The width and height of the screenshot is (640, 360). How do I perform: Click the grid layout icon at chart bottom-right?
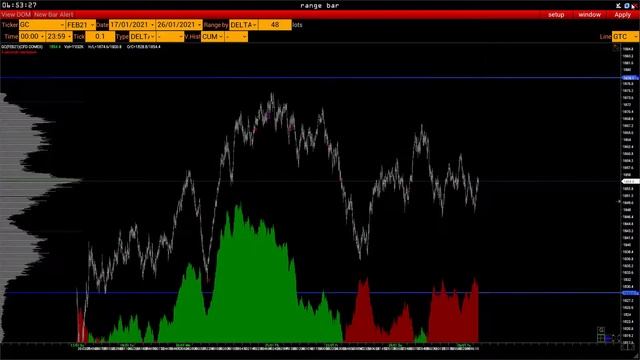601,338
